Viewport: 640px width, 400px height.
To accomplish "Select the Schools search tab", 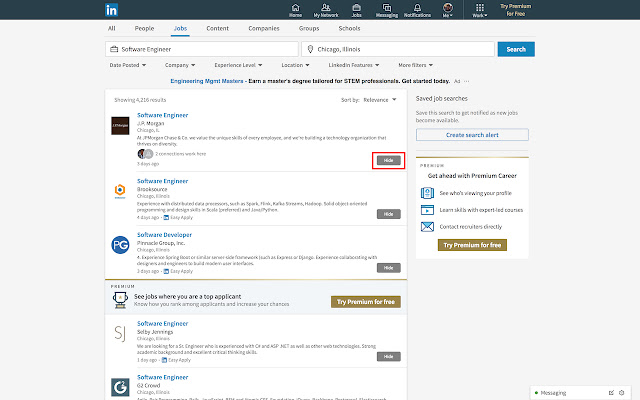I will coord(349,28).
